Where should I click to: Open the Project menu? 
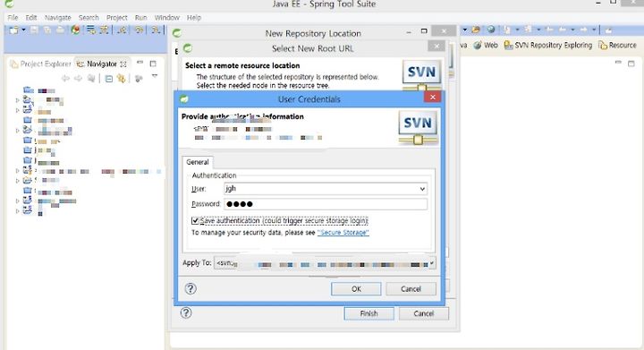pyautogui.click(x=116, y=17)
